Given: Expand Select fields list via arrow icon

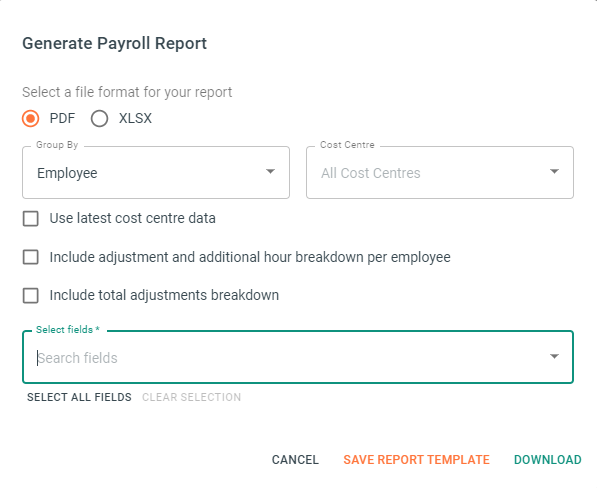Looking at the screenshot, I should 554,357.
